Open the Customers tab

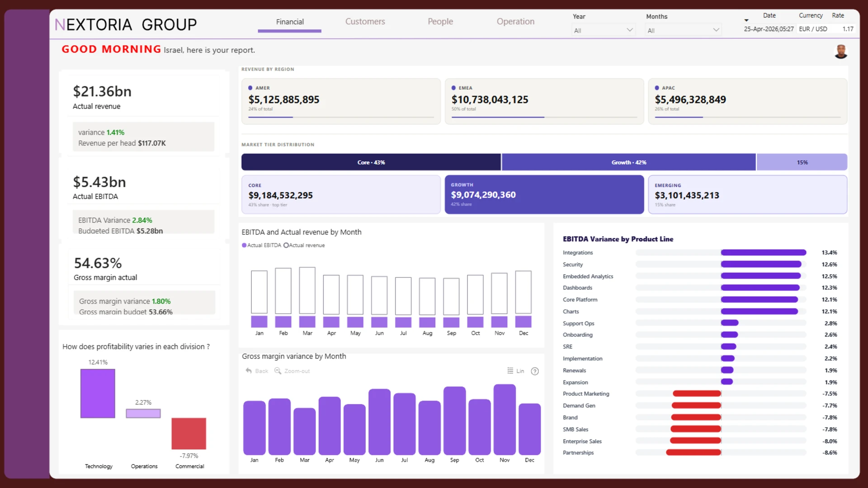tap(365, 22)
